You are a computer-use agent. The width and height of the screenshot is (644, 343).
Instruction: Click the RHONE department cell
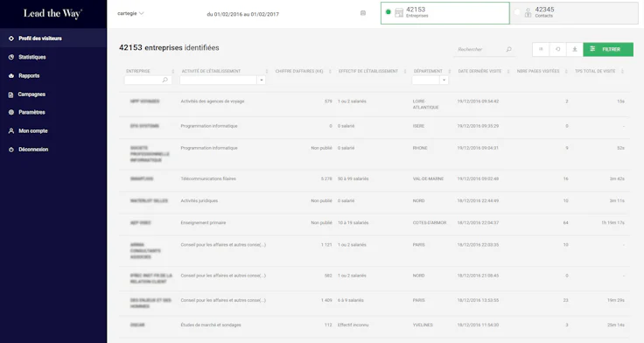coord(420,148)
